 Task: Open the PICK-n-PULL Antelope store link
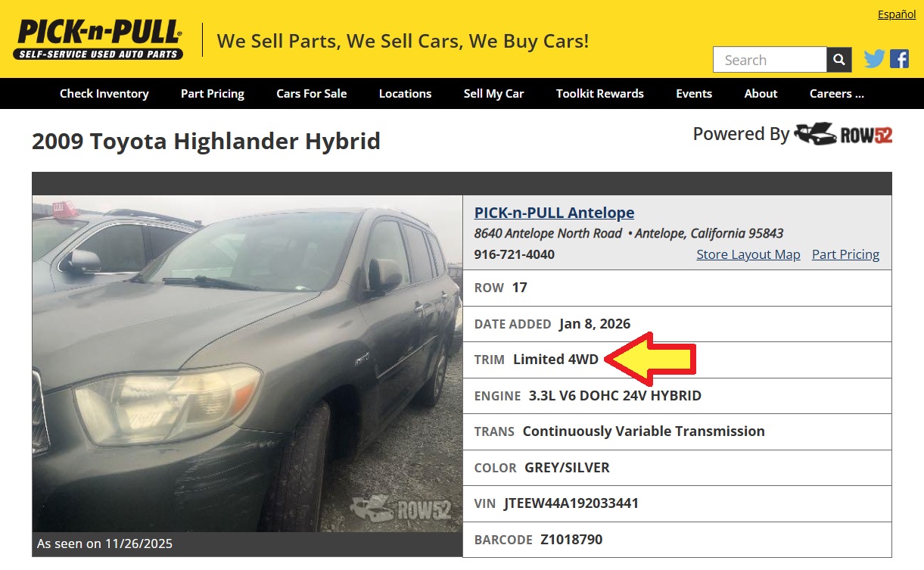coord(555,213)
